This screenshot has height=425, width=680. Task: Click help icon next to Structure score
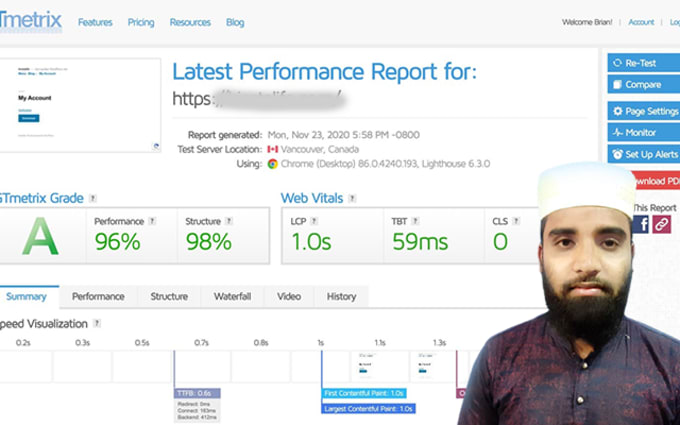coord(229,221)
